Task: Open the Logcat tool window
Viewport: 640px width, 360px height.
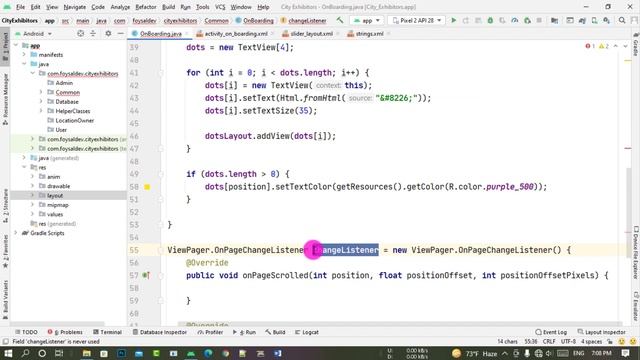Action: pyautogui.click(x=307, y=332)
